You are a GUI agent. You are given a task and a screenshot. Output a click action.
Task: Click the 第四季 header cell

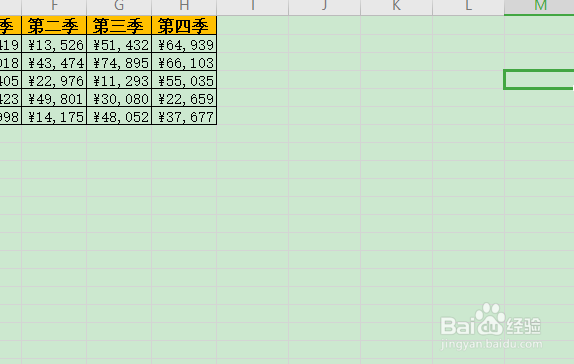tap(184, 26)
